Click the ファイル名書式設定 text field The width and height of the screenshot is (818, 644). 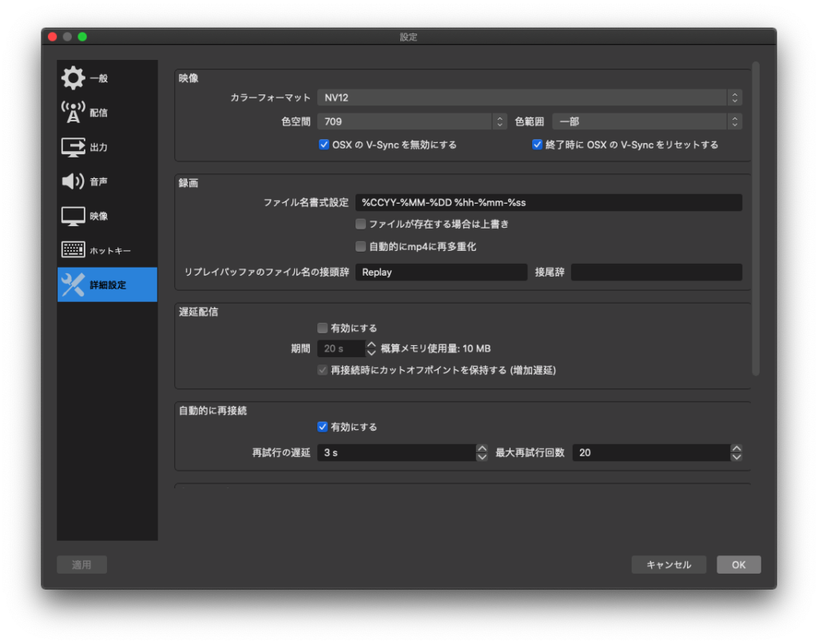(x=549, y=202)
